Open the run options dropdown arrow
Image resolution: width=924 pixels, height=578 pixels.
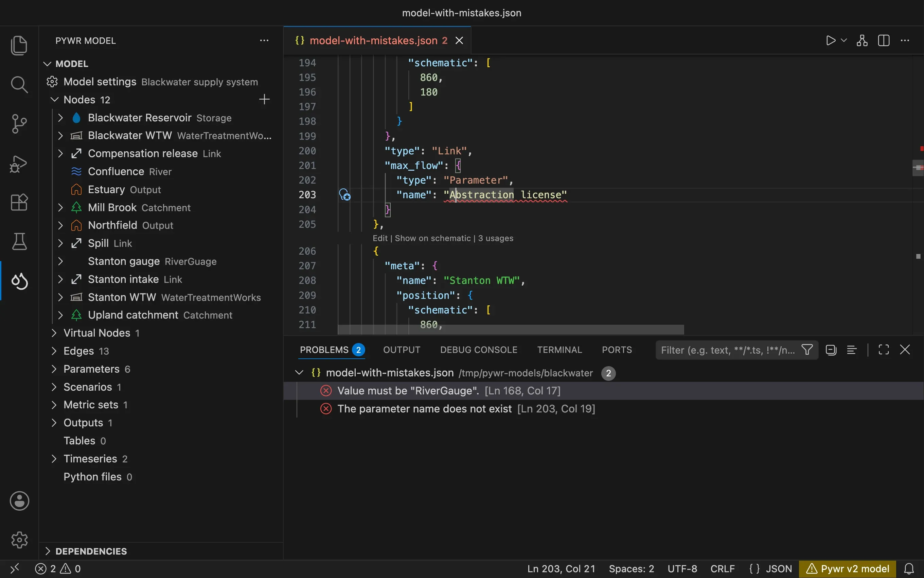tap(844, 40)
